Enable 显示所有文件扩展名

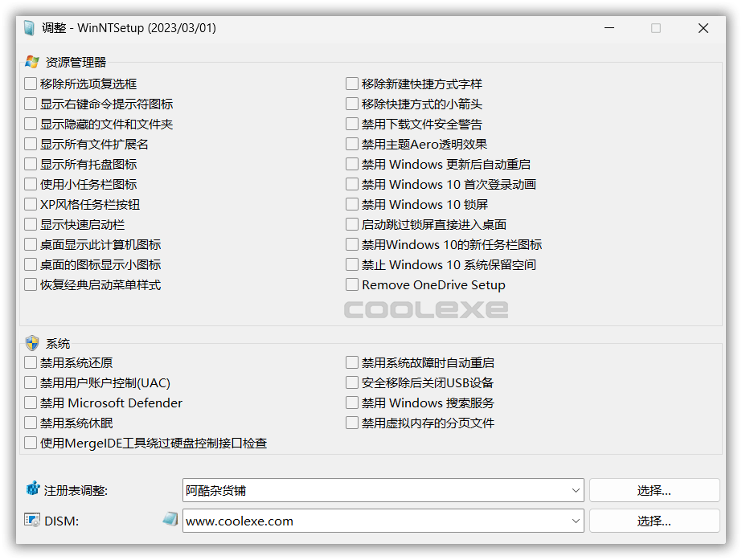(x=30, y=144)
